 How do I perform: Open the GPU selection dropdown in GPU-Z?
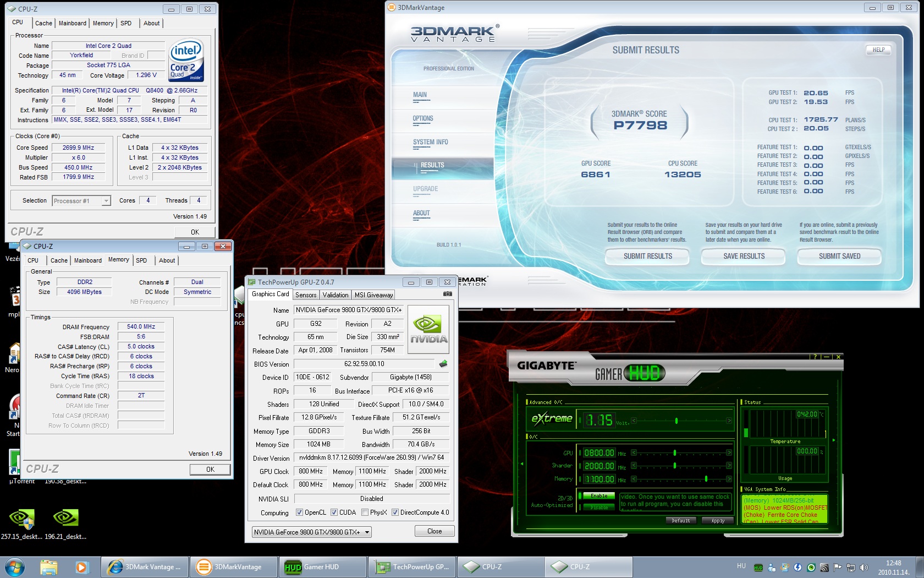pos(312,532)
